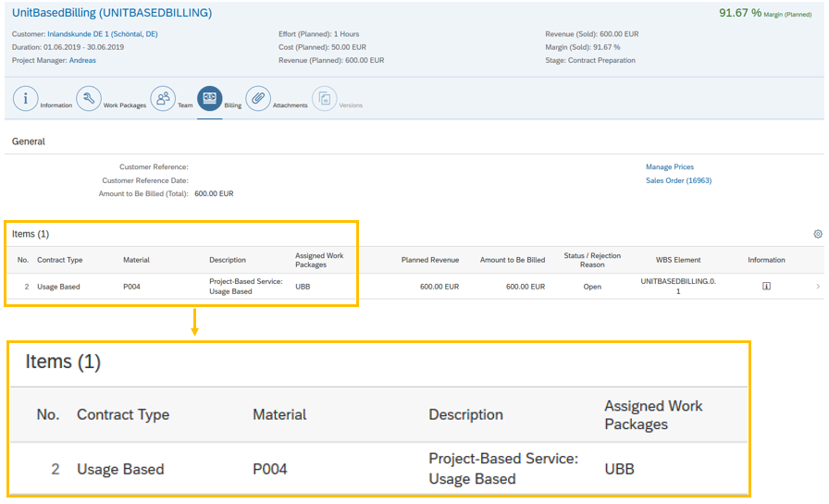Select the Billing icon tab
Image resolution: width=829 pixels, height=504 pixels.
pyautogui.click(x=210, y=98)
